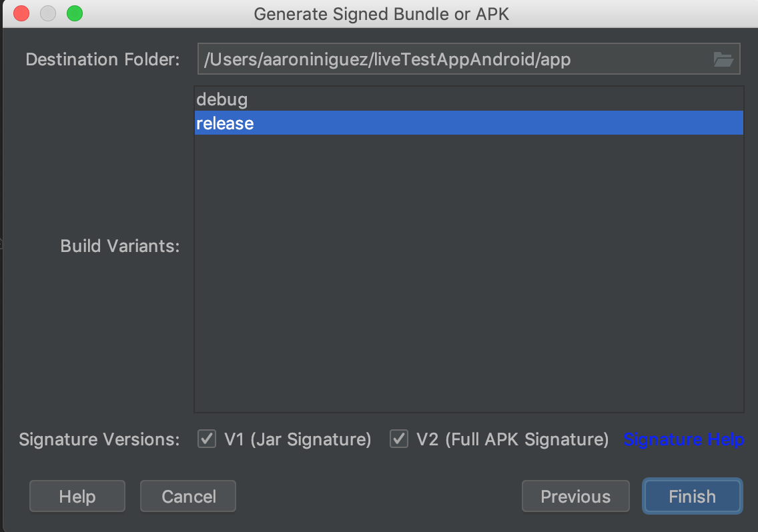
Task: Click the Destination Folder label
Action: (103, 60)
